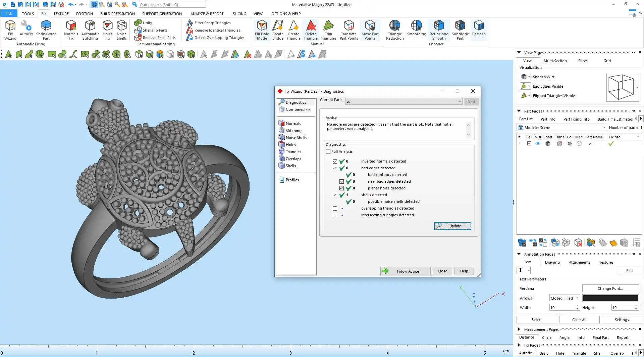Open the SUPPORT GENERATION ribbon tab
Viewport: 644px width, 357px height.
[162, 14]
